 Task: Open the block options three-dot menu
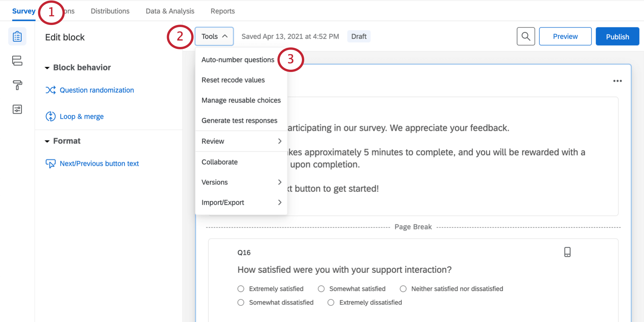point(617,81)
